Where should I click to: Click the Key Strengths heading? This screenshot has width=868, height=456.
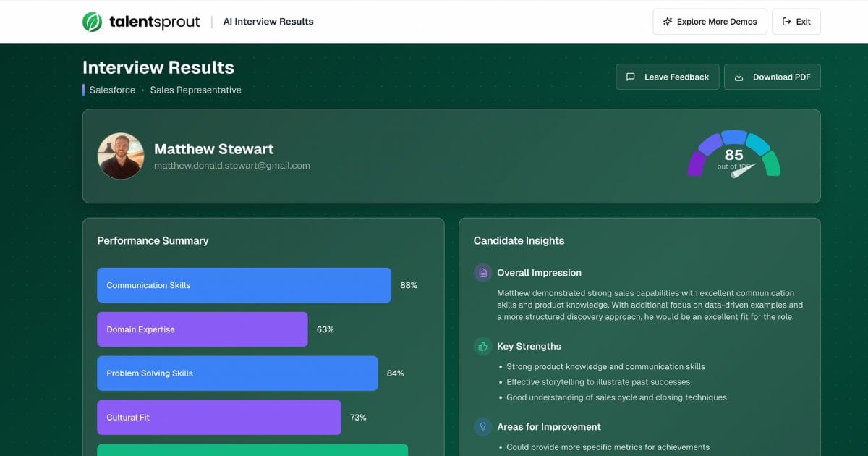(x=529, y=346)
